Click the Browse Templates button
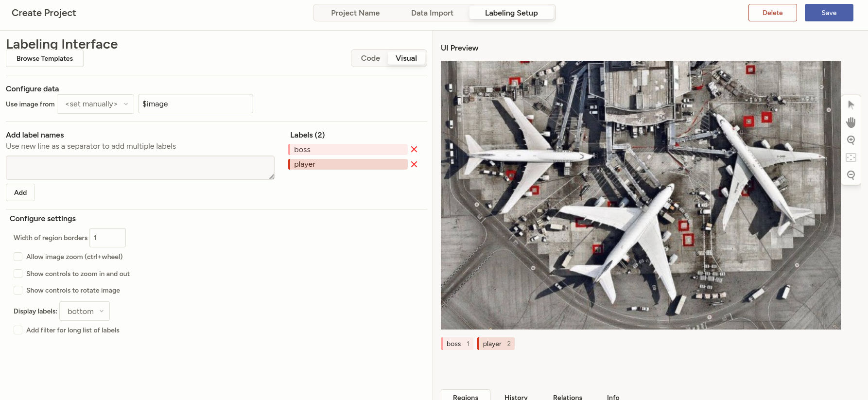Screen dimensions: 868x400 [x=45, y=58]
